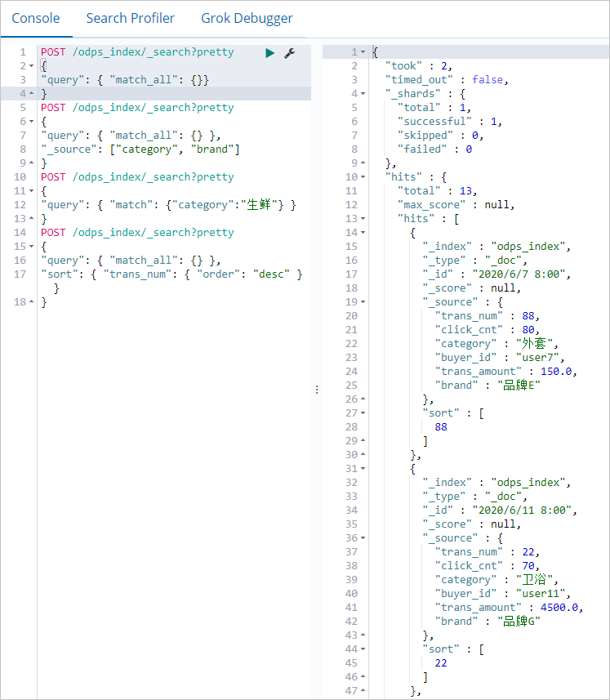Viewport: 610px width, 700px height.
Task: Click the "max_score" : null line
Action: click(x=456, y=205)
